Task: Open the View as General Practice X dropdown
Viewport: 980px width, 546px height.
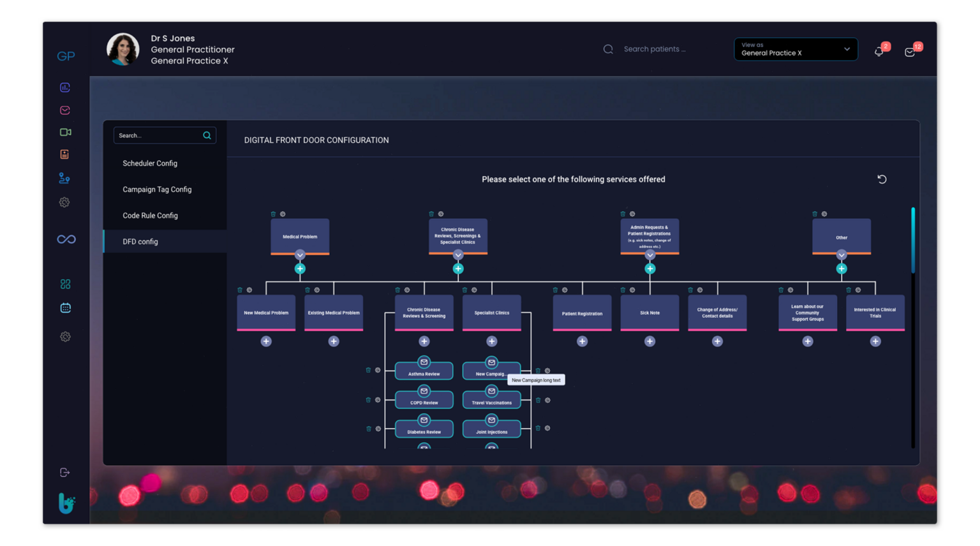Action: pos(795,49)
